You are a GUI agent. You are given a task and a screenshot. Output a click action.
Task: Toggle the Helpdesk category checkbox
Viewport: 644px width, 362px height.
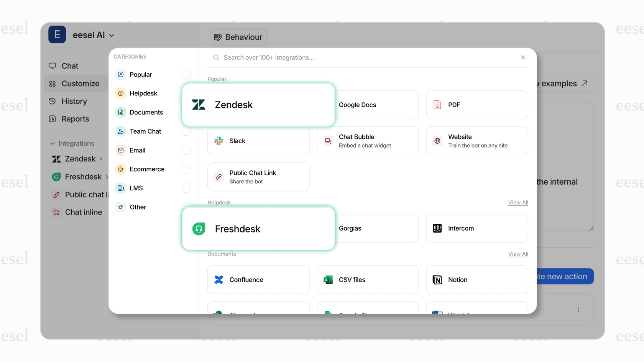point(186,93)
